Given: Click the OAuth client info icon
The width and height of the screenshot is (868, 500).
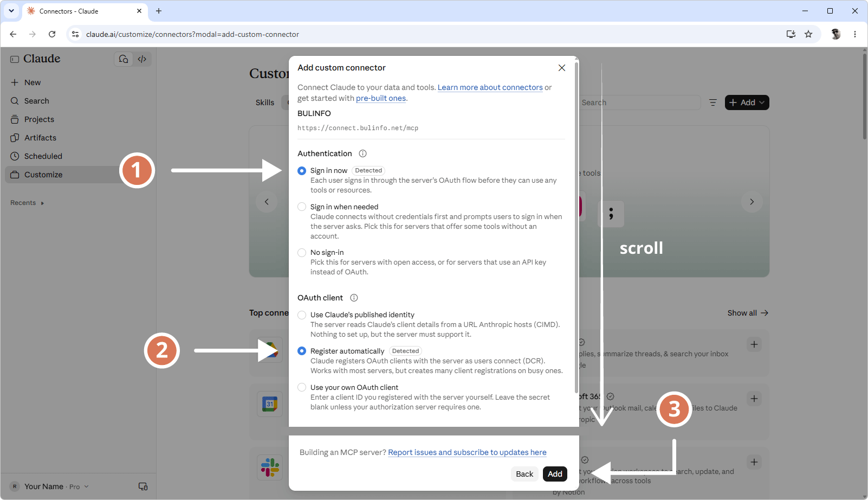Looking at the screenshot, I should click(354, 298).
